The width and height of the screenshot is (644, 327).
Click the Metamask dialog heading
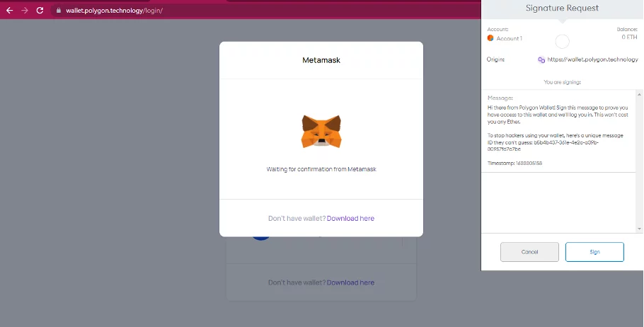coord(321,60)
